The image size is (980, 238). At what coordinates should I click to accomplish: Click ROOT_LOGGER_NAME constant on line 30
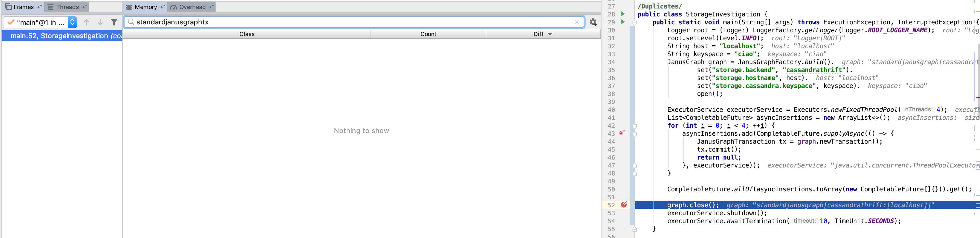point(897,30)
